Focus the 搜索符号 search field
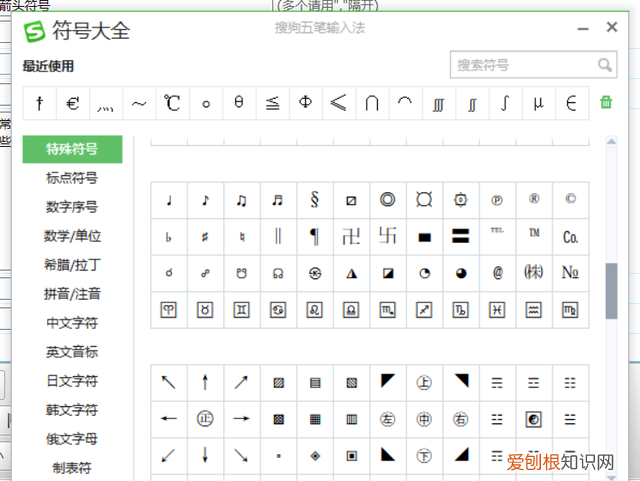Screen dimensions: 640x481 click(x=533, y=65)
